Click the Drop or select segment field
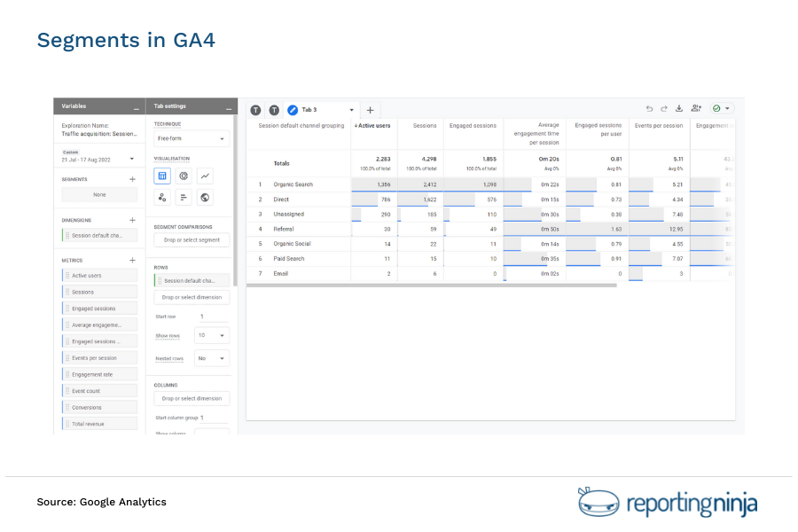Viewport: 798px width, 532px height. coord(191,239)
